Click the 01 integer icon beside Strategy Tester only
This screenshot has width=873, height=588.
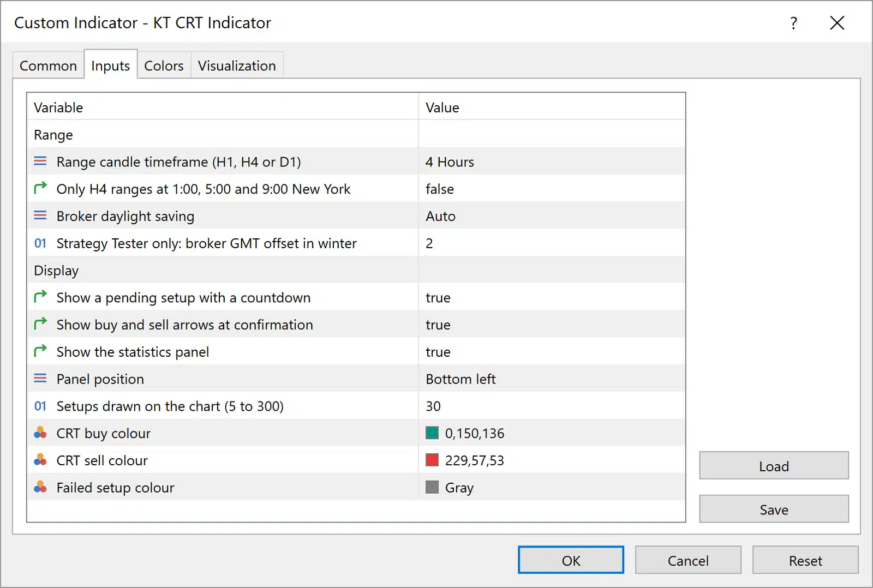40,243
